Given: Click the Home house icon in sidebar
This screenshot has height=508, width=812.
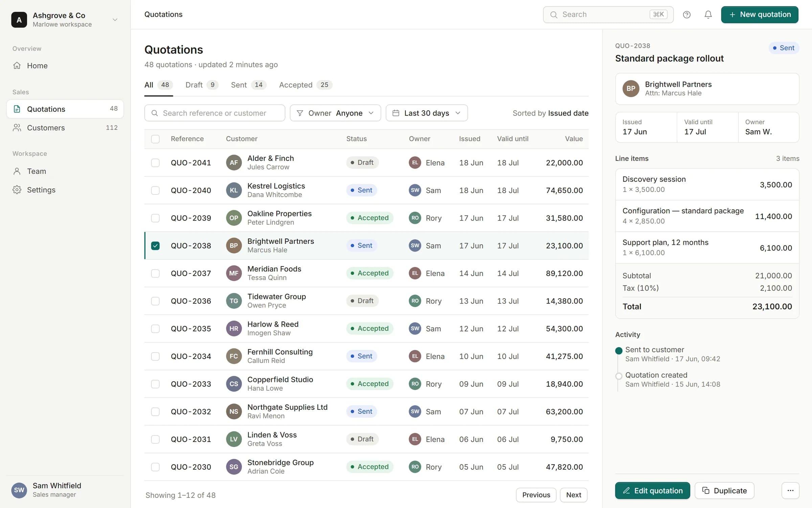Looking at the screenshot, I should [17, 65].
